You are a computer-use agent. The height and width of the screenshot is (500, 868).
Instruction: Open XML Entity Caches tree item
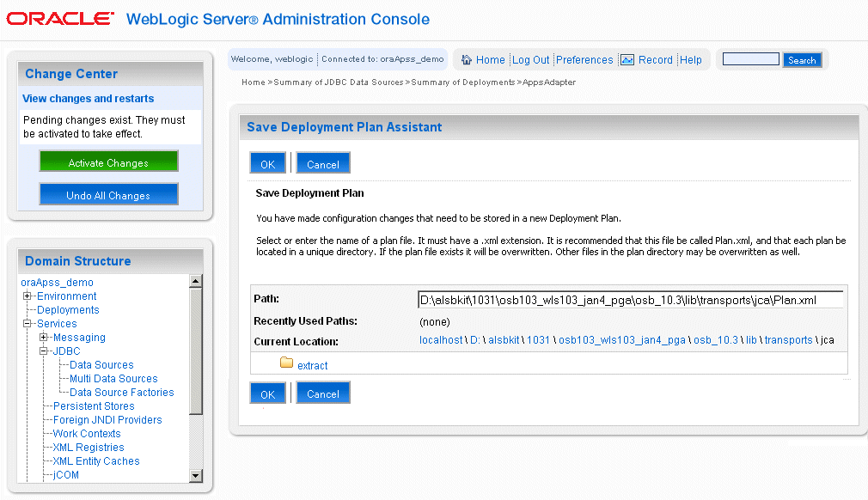coord(95,461)
